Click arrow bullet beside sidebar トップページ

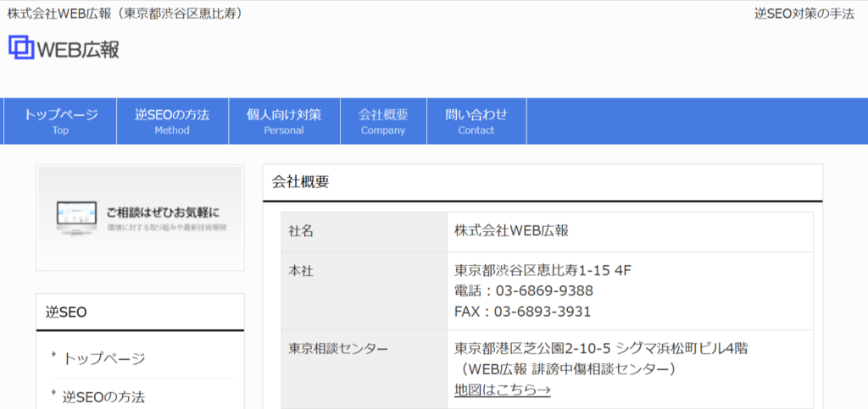point(54,354)
